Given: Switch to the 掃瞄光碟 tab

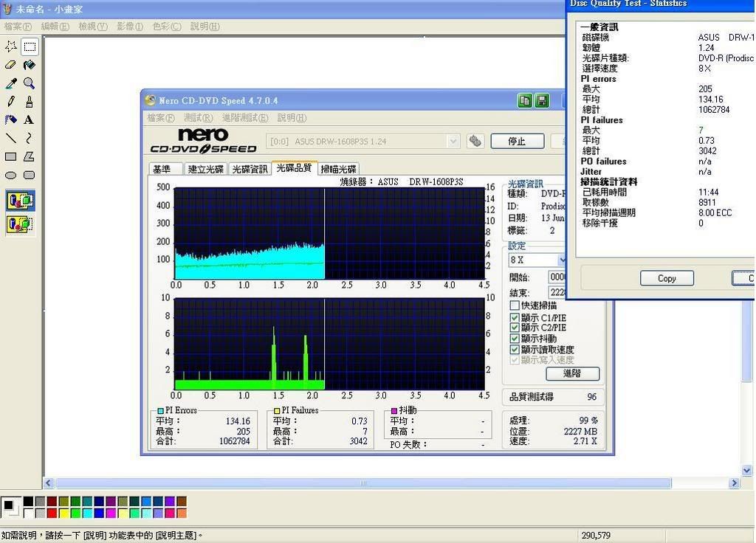Looking at the screenshot, I should click(339, 169).
